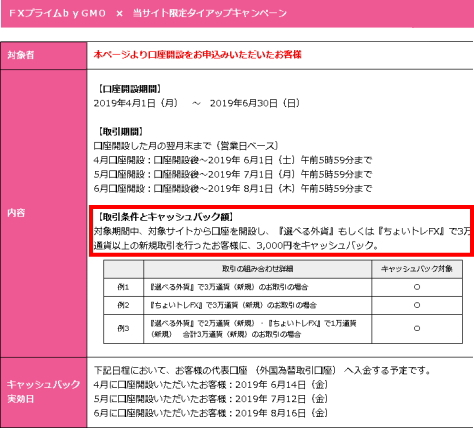Click the example 2 description '『ちょいトレFX』で3万通貨'
This screenshot has height=428, width=474.
pos(233,305)
